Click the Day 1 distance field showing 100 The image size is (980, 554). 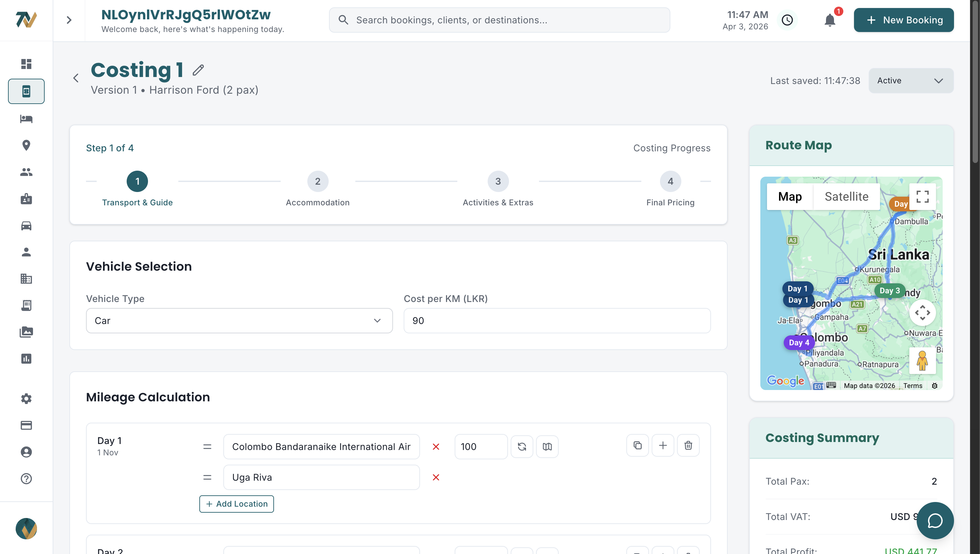pos(481,446)
